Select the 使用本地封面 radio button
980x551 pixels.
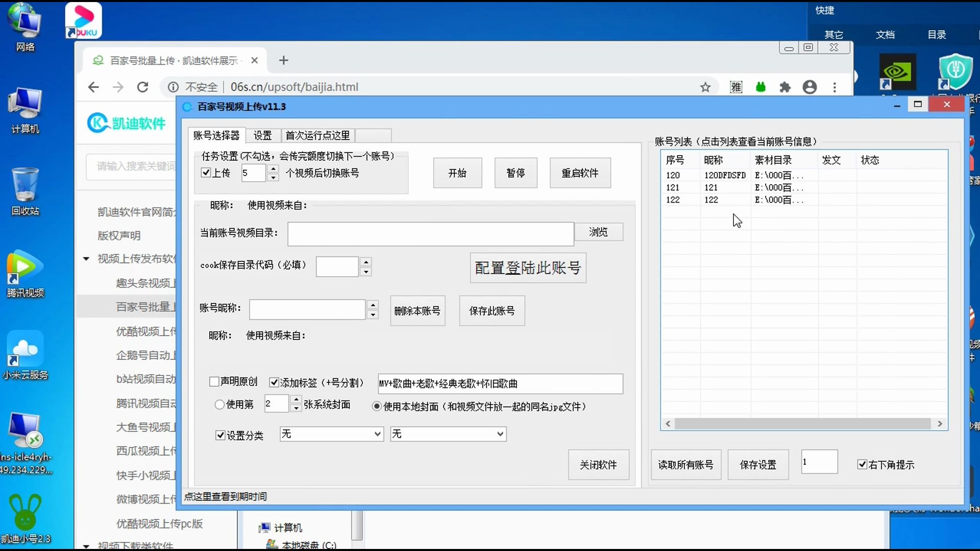pyautogui.click(x=377, y=407)
